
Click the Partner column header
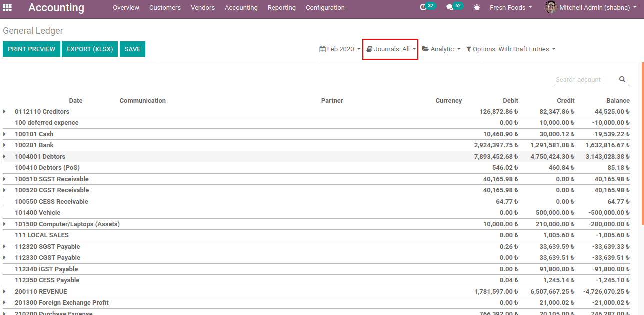(x=332, y=100)
